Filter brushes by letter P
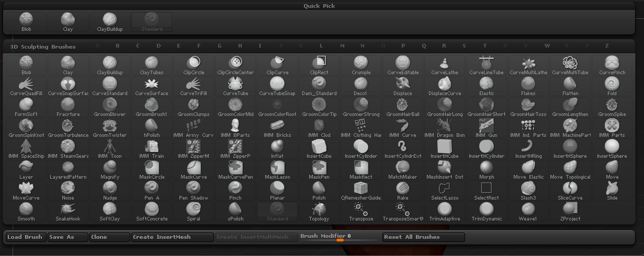Viewport: 644px width, 256px height. 403,46
